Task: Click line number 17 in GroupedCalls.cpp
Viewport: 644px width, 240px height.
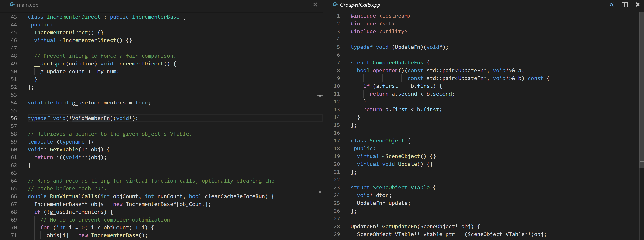Action: click(336, 141)
